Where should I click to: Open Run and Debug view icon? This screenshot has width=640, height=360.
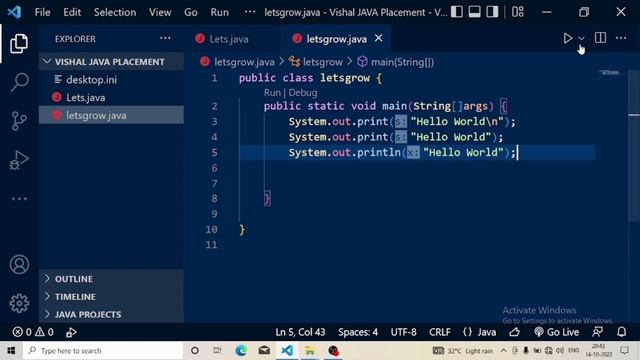point(19,160)
